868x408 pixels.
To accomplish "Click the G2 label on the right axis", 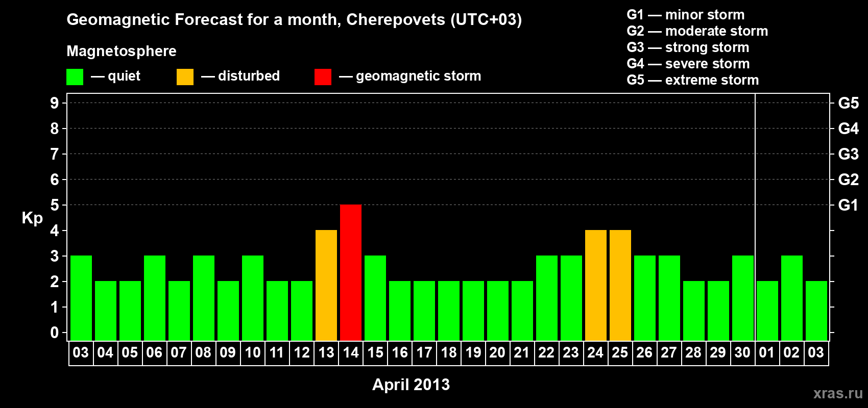I will pyautogui.click(x=849, y=180).
